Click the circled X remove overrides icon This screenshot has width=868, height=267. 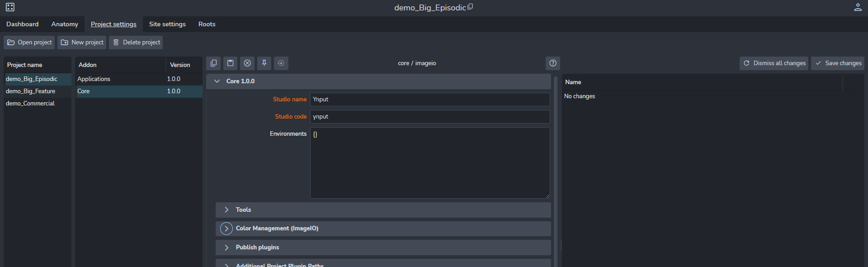(247, 63)
